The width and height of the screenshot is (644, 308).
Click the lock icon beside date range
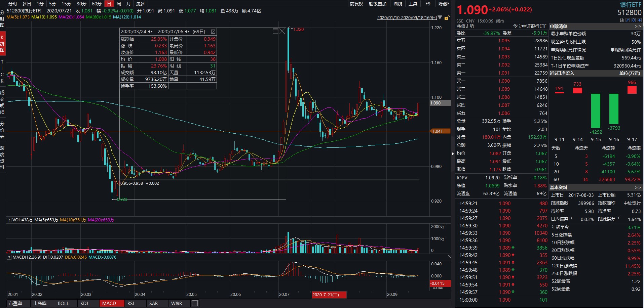(447, 18)
